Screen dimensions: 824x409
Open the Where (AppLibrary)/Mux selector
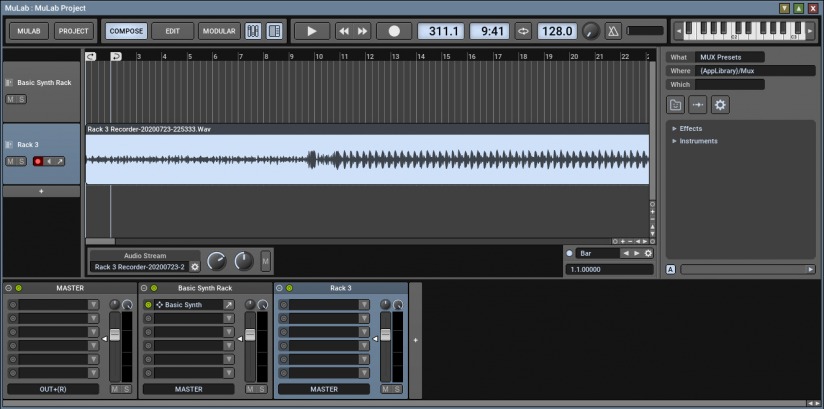click(755, 70)
